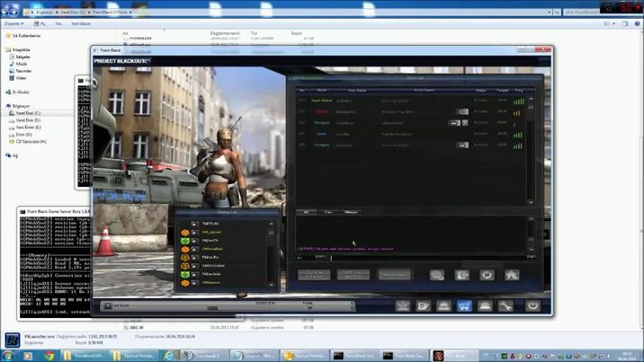Click the power exit icon in game bar
Image resolution: width=644 pixels, height=362 pixels.
pos(532,305)
